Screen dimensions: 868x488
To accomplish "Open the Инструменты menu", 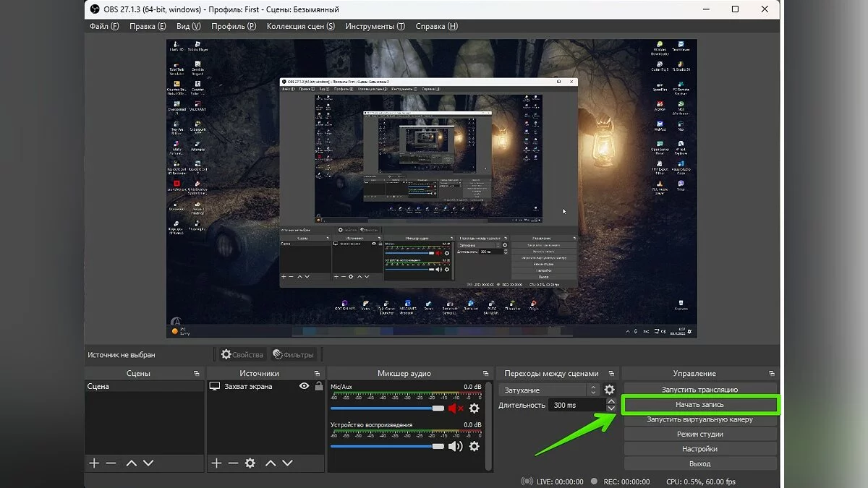I will coord(375,26).
